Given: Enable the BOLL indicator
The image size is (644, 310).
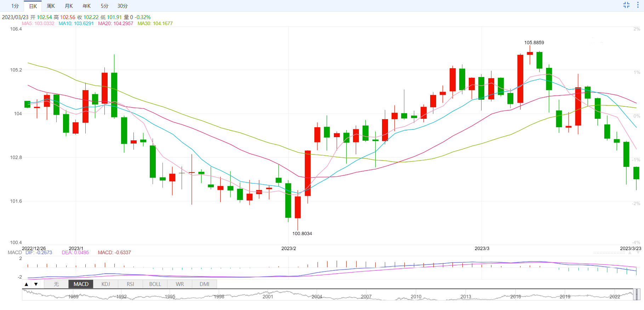Looking at the screenshot, I should [155, 284].
